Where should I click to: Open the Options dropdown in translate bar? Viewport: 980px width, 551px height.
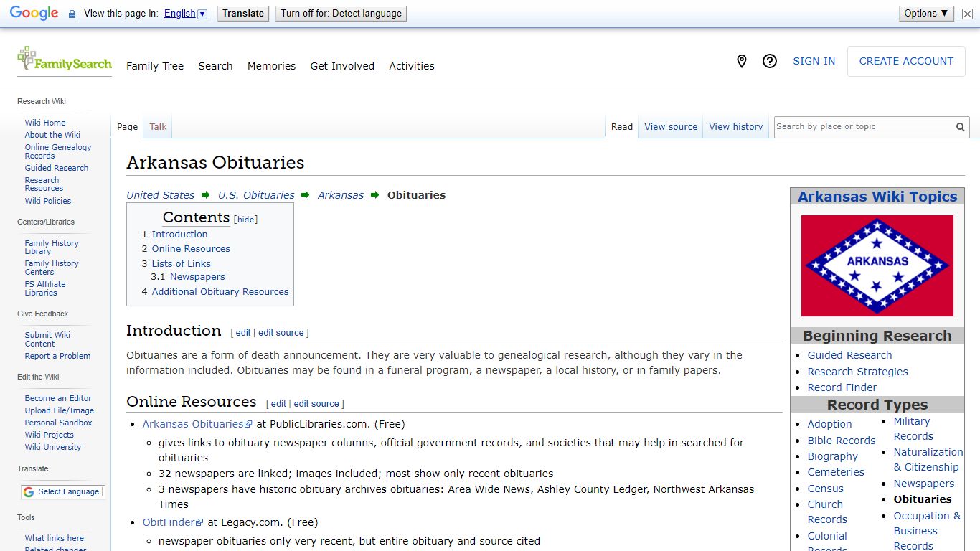(x=926, y=13)
